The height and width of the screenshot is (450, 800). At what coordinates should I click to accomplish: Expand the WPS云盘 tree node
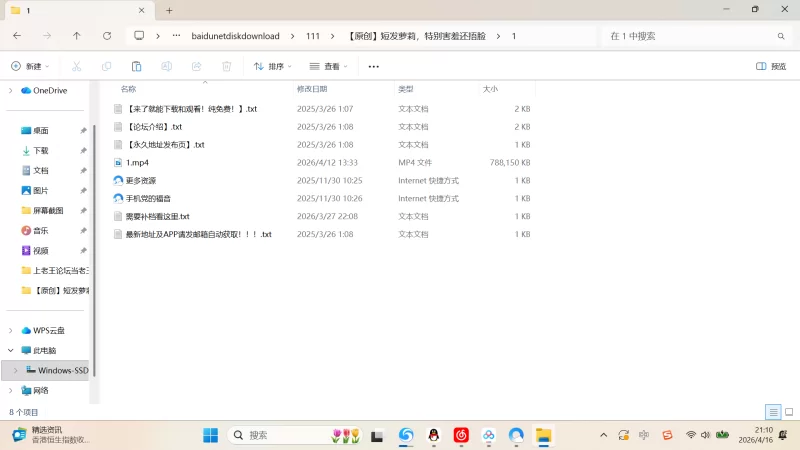(x=11, y=330)
